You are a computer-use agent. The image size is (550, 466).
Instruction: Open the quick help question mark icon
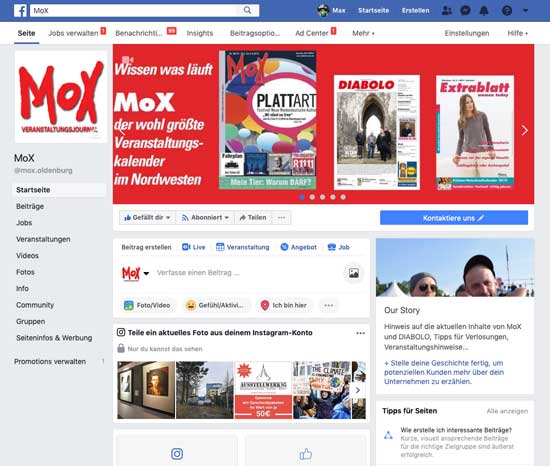tap(507, 11)
